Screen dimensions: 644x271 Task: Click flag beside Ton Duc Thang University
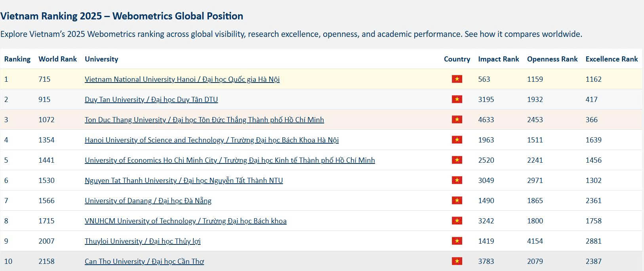(x=457, y=119)
